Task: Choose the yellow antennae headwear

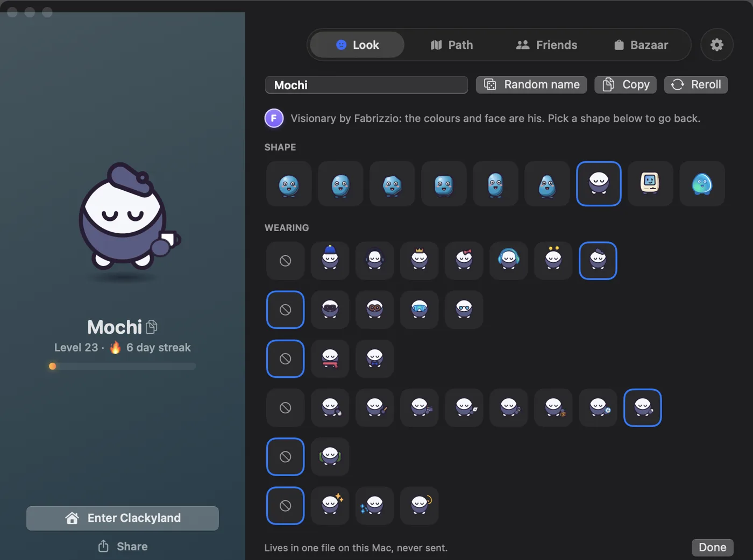Action: [553, 261]
